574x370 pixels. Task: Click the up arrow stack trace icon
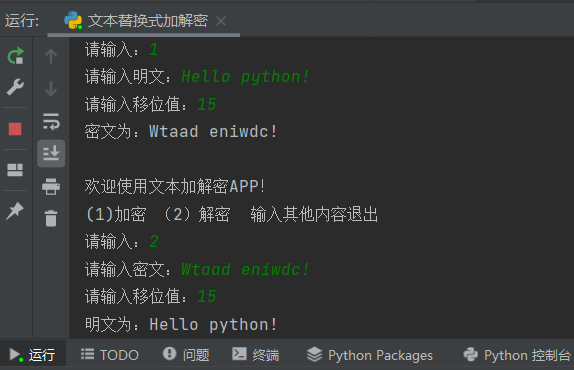[x=51, y=56]
